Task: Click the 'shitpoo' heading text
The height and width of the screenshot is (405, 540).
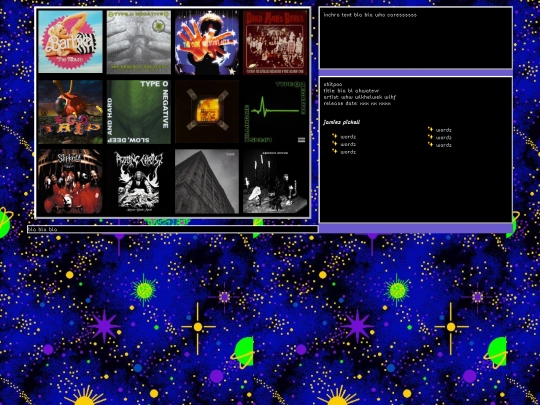Action: coord(333,85)
